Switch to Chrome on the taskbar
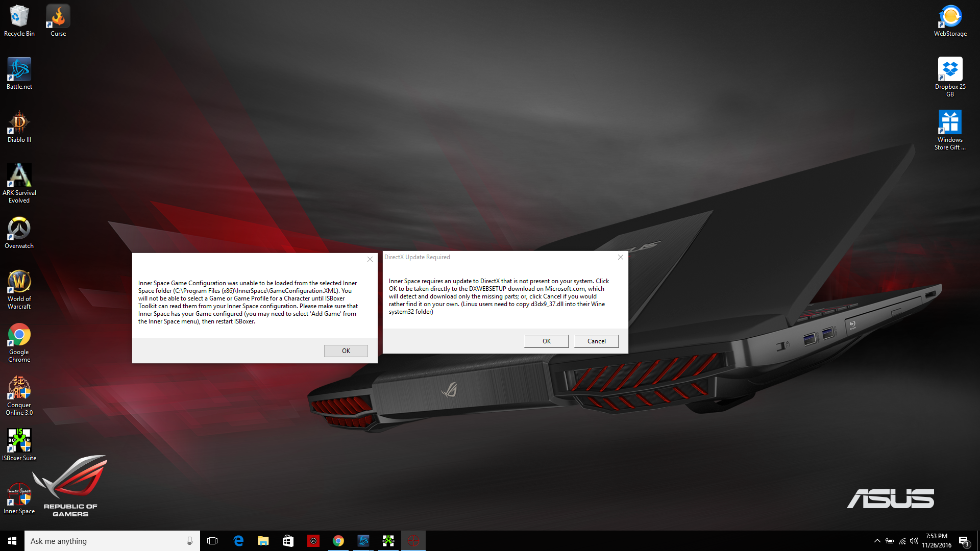The height and width of the screenshot is (551, 980). [338, 541]
